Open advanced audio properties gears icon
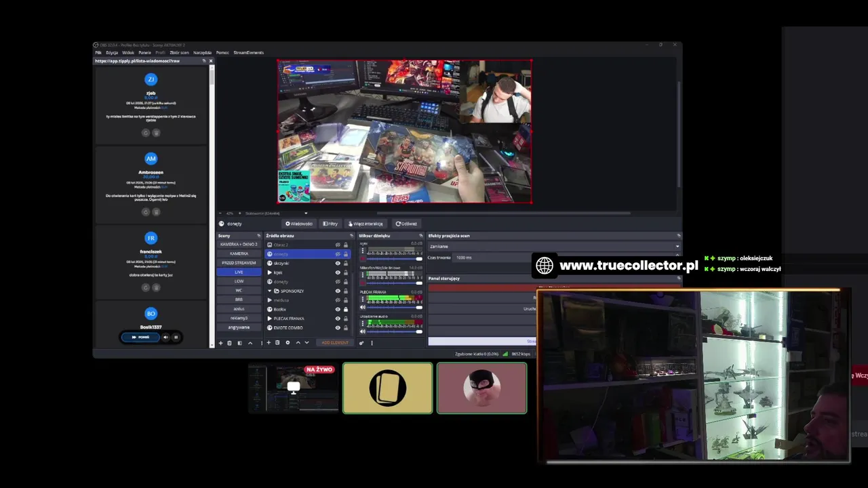The image size is (868, 488). 361,343
